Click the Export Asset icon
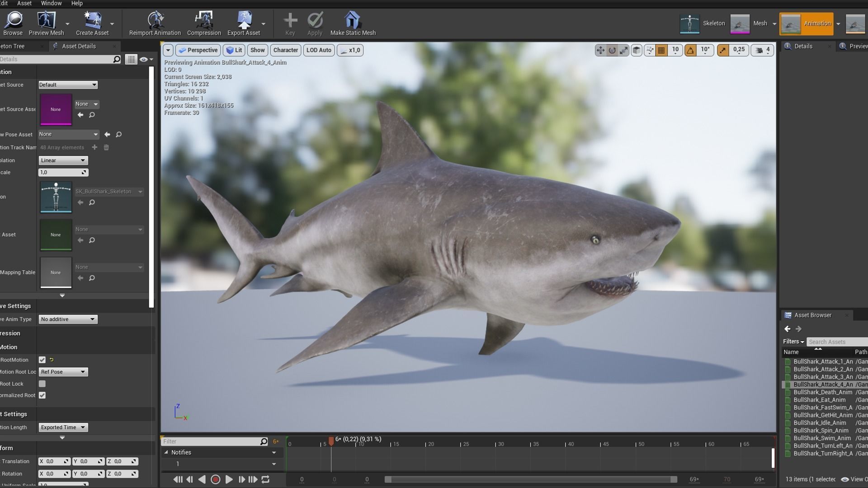The height and width of the screenshot is (488, 868). (x=244, y=20)
